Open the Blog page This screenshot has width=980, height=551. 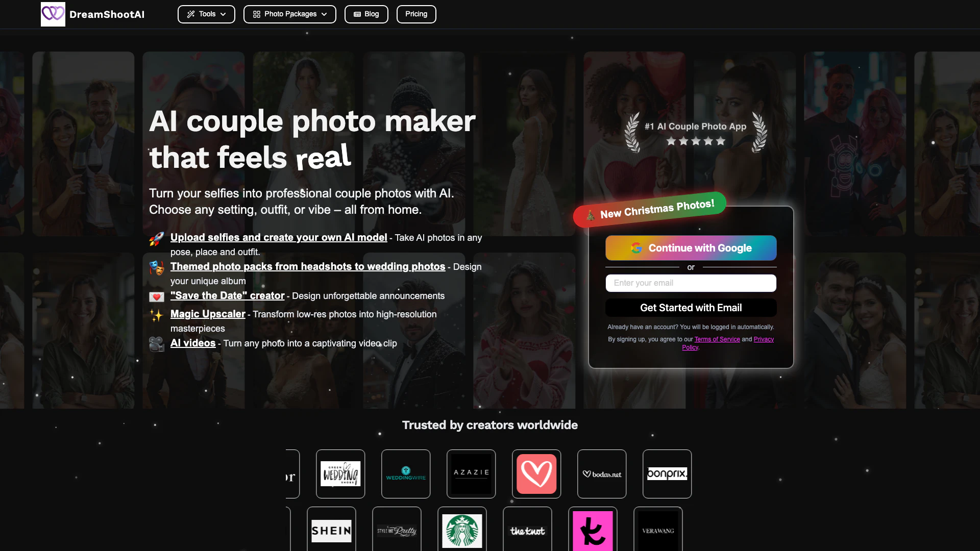[x=366, y=14]
